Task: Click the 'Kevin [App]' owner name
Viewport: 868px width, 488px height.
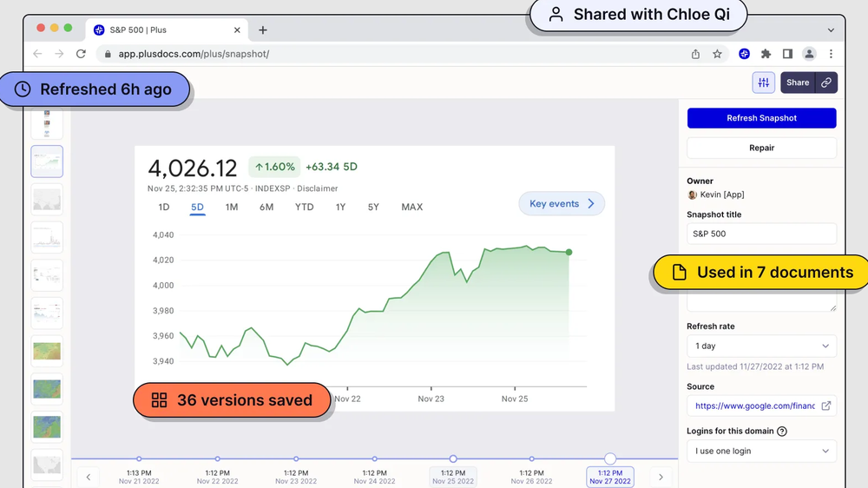Action: (x=722, y=195)
